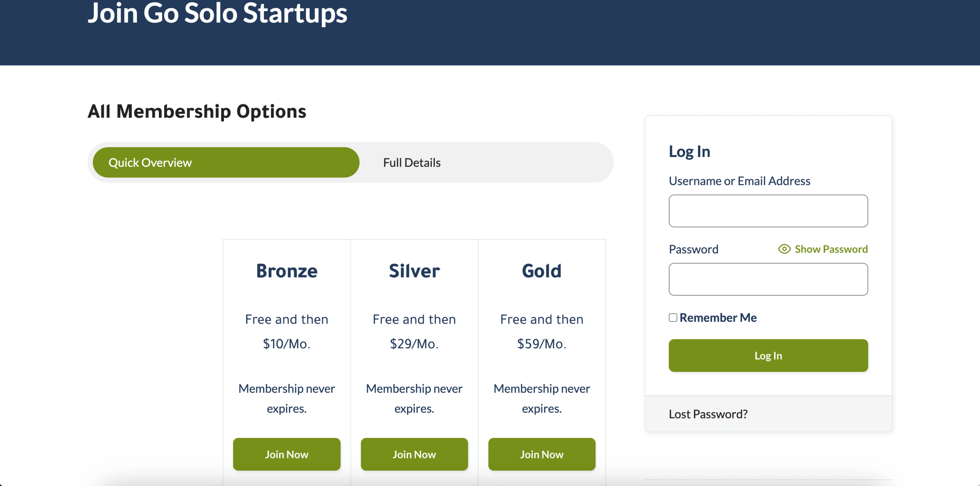980x486 pixels.
Task: Toggle the Show Password text link
Action: (x=831, y=249)
